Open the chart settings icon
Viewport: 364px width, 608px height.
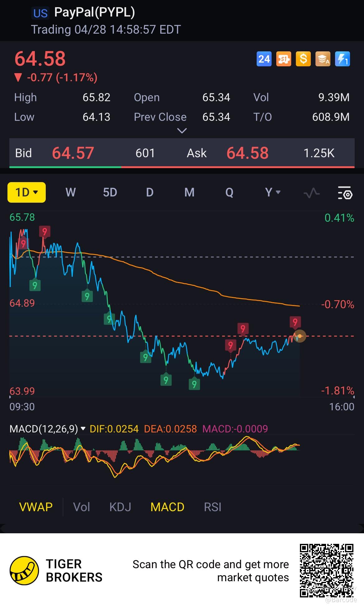pyautogui.click(x=345, y=193)
